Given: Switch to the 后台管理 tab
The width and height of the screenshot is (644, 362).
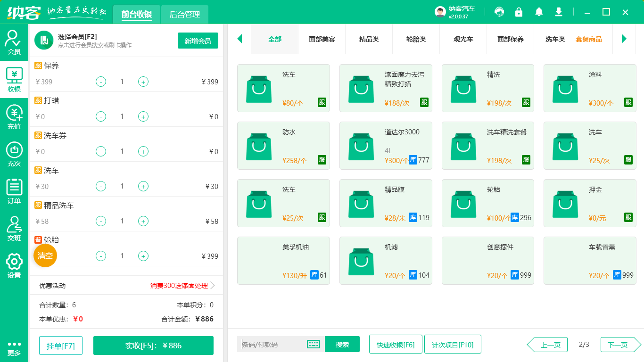Looking at the screenshot, I should coord(184,15).
